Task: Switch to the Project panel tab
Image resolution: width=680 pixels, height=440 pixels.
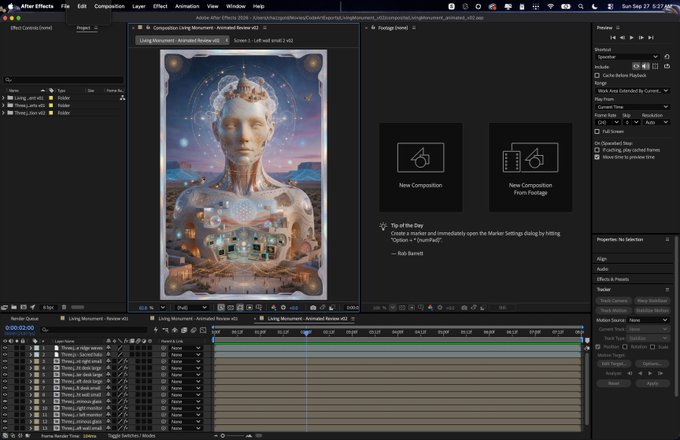Action: click(83, 28)
